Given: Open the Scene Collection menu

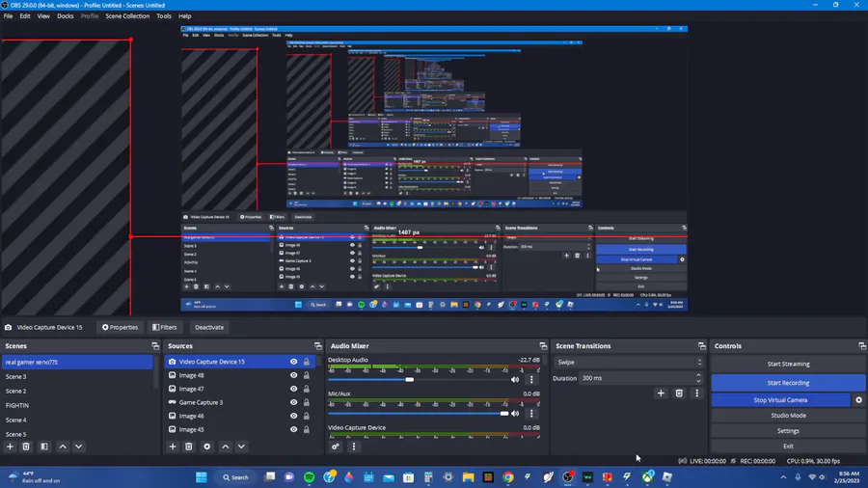Looking at the screenshot, I should [x=127, y=16].
